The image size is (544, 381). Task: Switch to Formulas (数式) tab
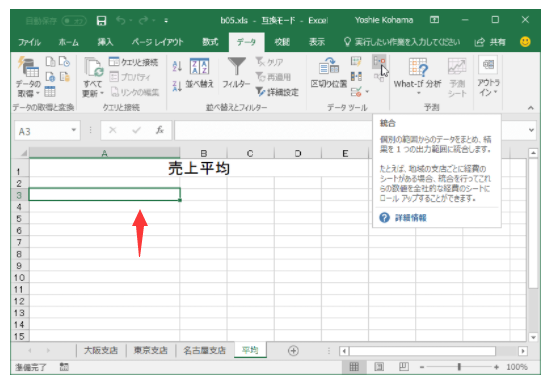coord(210,42)
